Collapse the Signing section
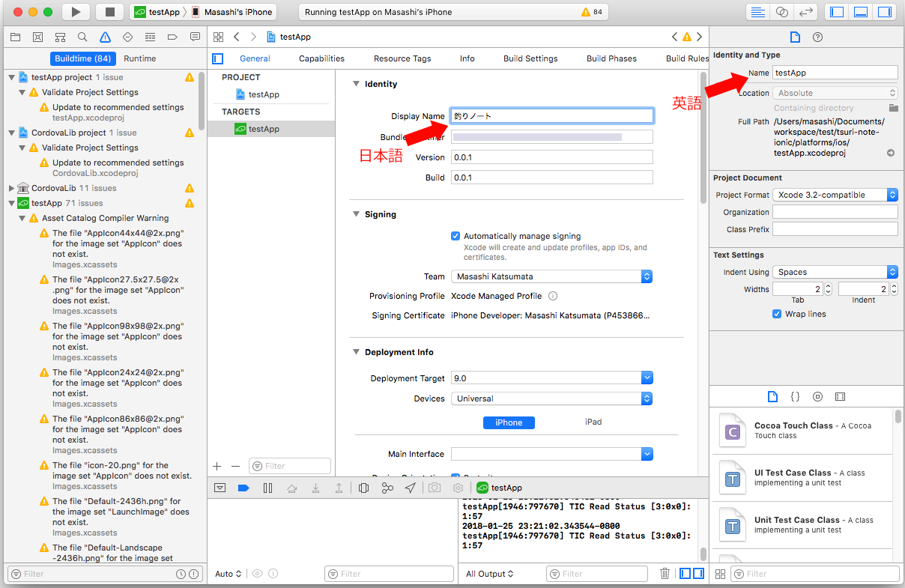This screenshot has height=588, width=905. pyautogui.click(x=357, y=214)
